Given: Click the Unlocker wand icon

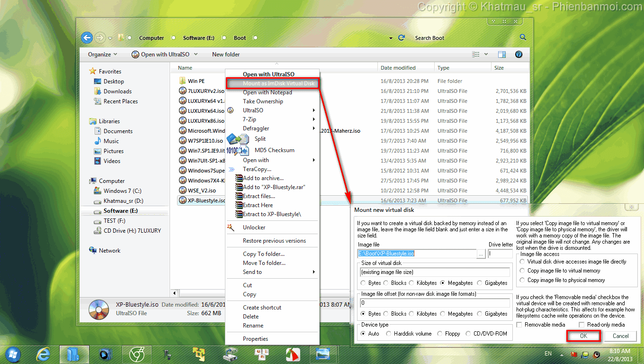Looking at the screenshot, I should click(231, 227).
